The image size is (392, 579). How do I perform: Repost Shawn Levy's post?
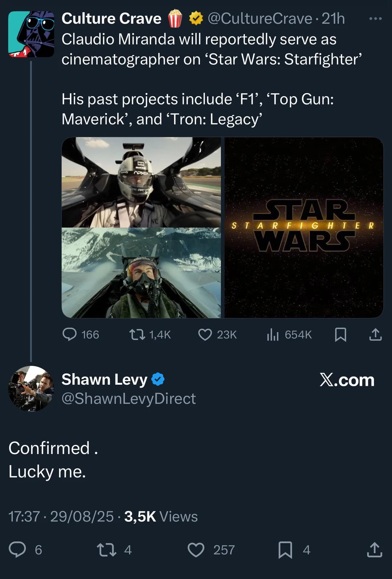pos(107,549)
